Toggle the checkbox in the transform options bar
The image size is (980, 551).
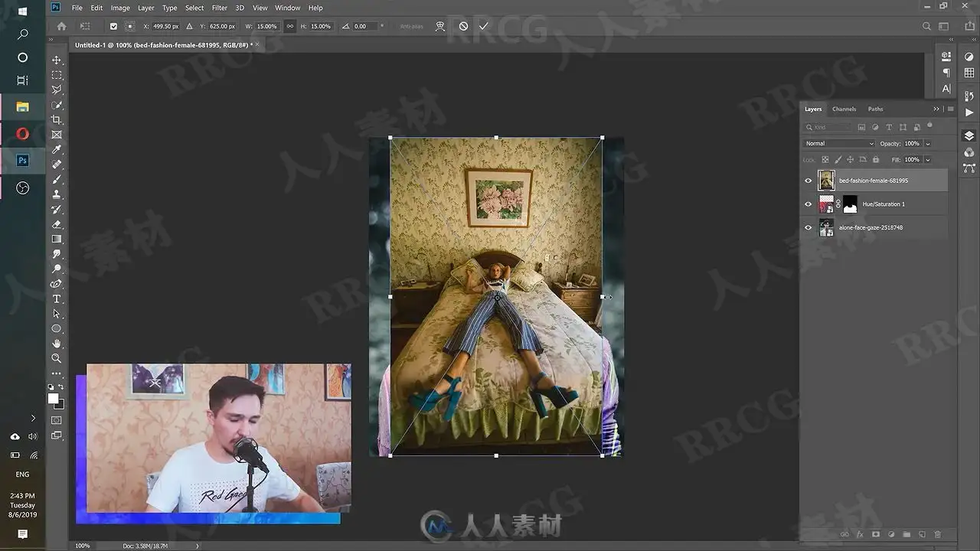pos(113,26)
